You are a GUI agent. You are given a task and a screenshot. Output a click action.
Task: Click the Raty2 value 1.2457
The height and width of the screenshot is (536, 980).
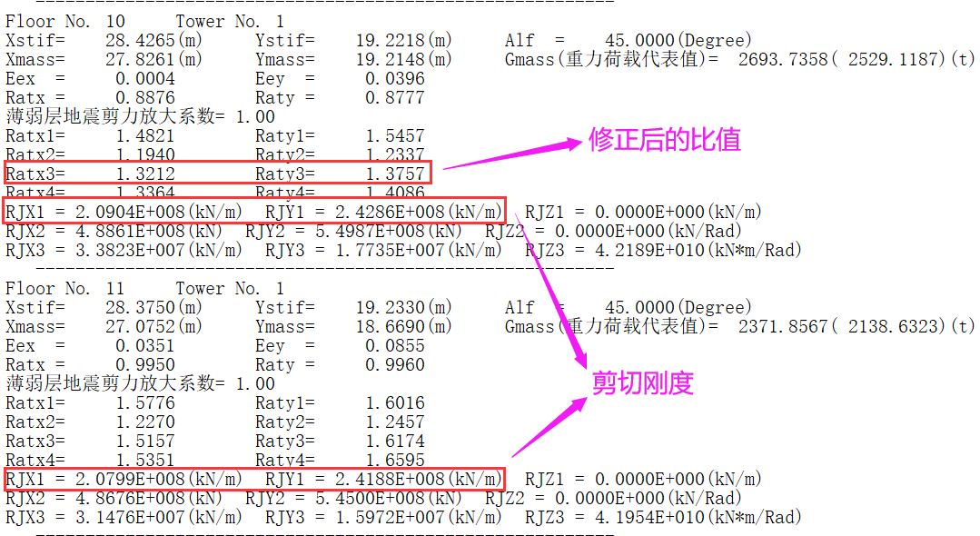click(395, 422)
